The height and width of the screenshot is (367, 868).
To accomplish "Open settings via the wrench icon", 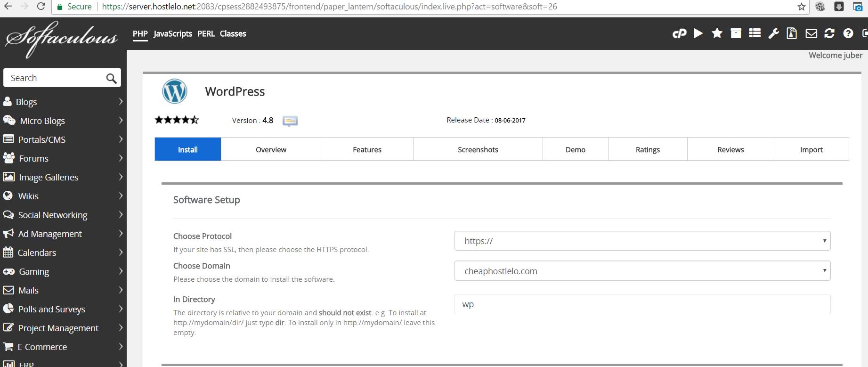I will (773, 33).
